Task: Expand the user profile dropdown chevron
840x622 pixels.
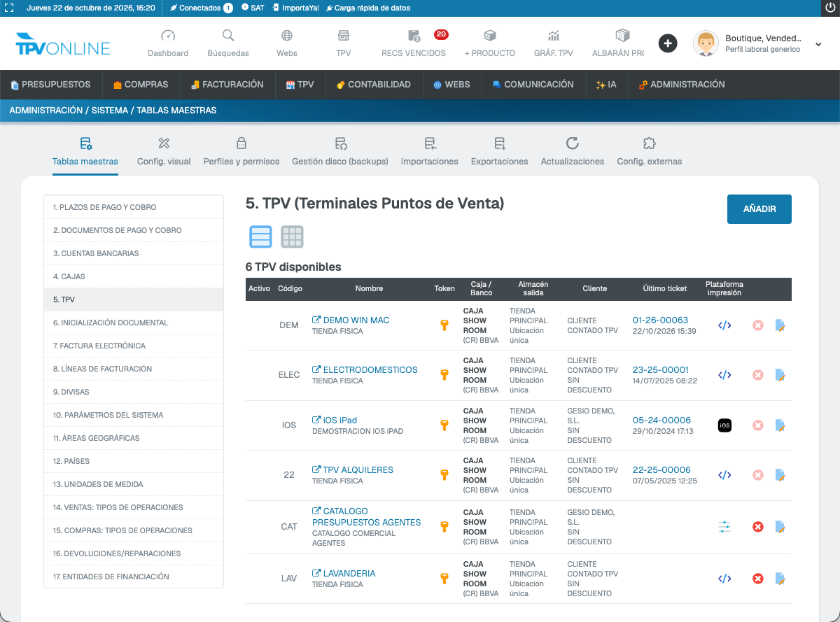Action: coord(818,44)
